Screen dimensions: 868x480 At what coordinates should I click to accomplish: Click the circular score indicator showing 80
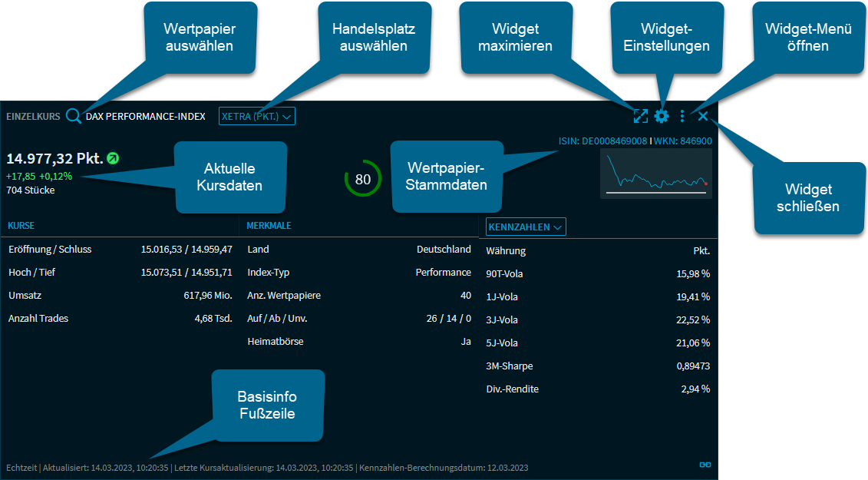point(363,179)
